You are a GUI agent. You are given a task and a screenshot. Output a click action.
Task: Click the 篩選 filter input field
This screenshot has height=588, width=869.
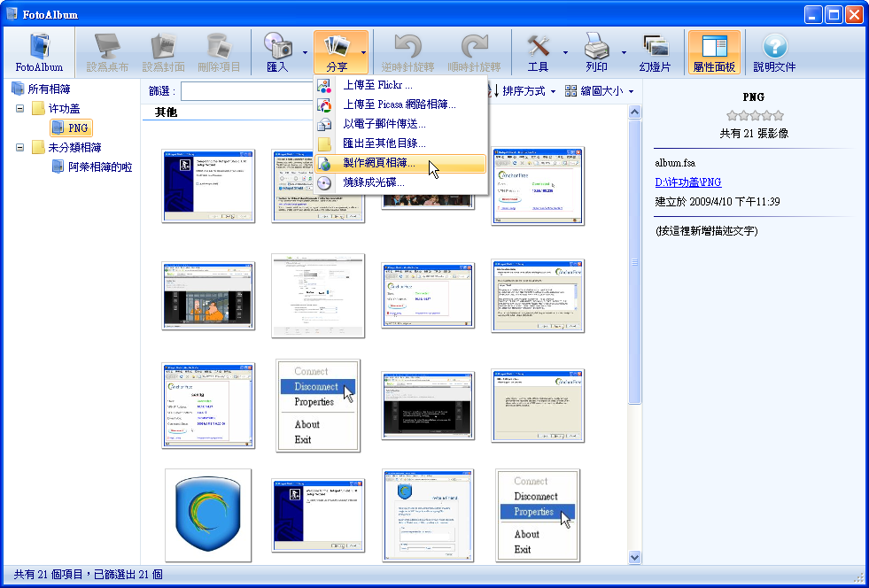(246, 91)
